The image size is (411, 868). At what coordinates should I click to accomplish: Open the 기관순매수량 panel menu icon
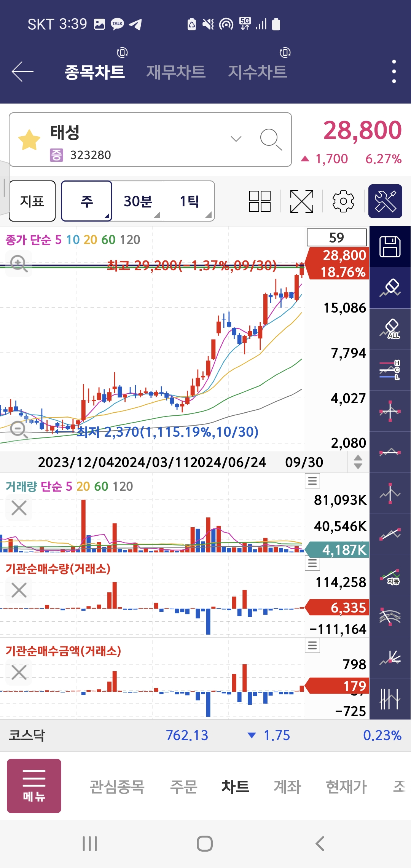[312, 563]
